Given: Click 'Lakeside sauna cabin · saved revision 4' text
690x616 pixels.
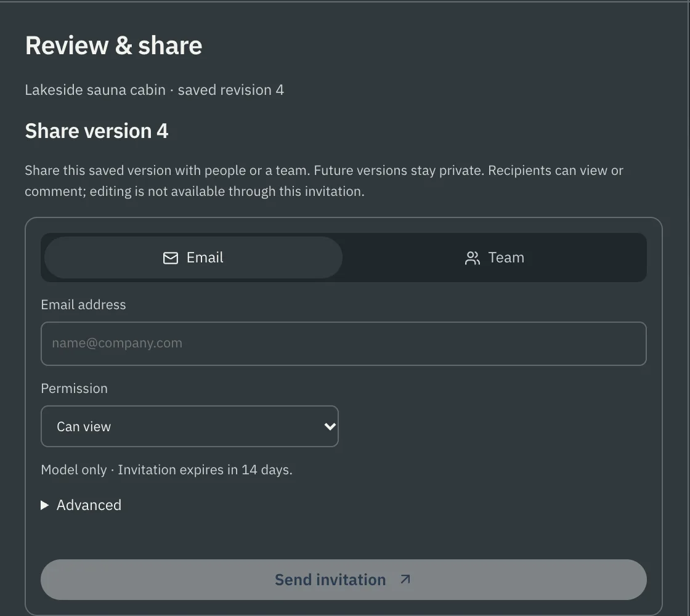Looking at the screenshot, I should pyautogui.click(x=155, y=90).
